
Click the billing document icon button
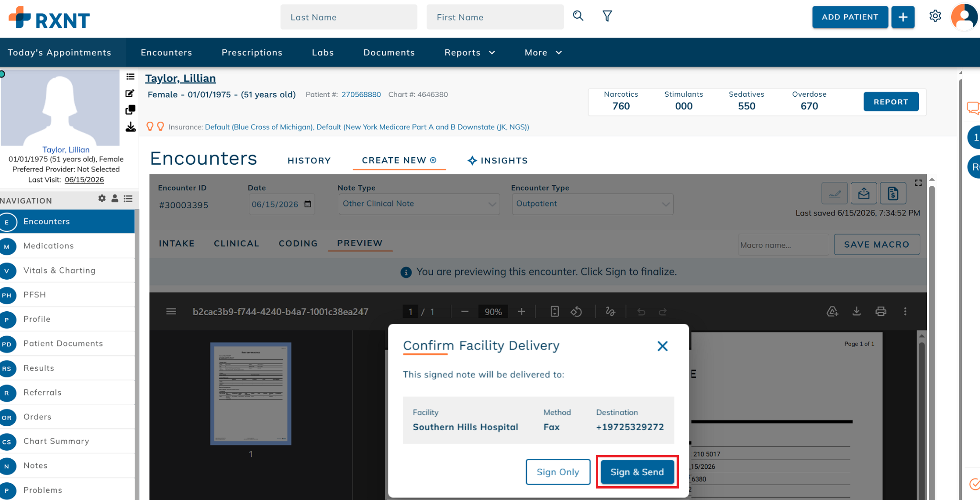pos(893,193)
